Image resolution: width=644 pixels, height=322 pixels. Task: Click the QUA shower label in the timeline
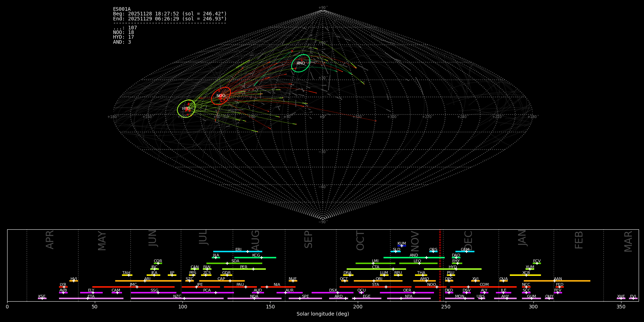point(503,279)
